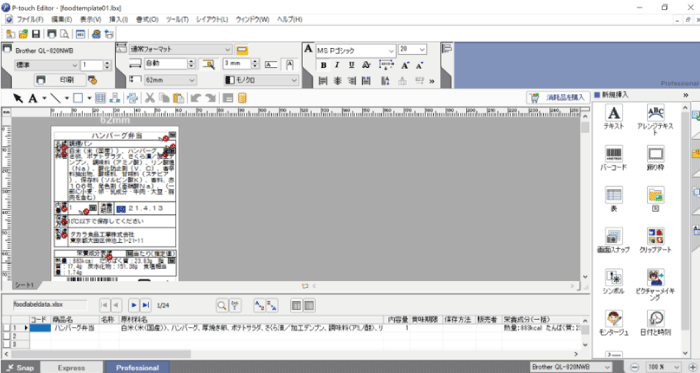Apply Italic text formatting

[x=337, y=65]
